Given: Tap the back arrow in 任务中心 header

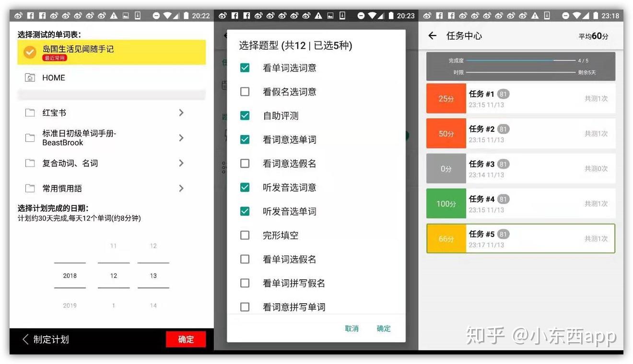Looking at the screenshot, I should point(433,35).
